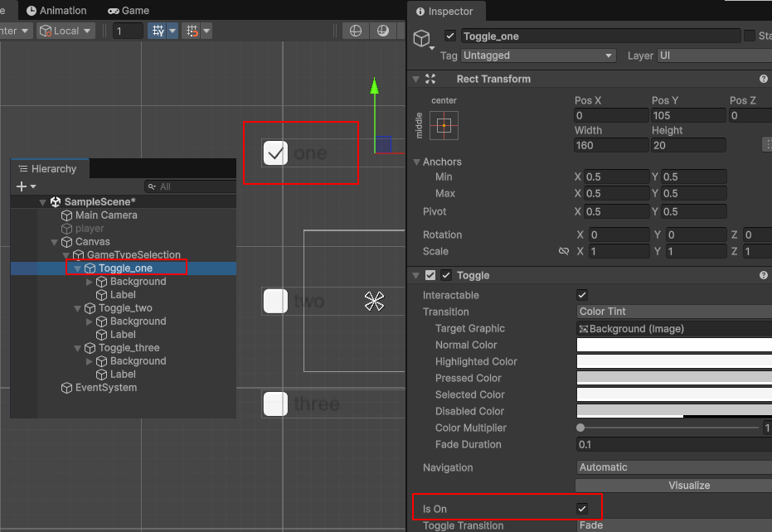
Task: Select EventSystem in the Hierarchy
Action: (x=105, y=388)
